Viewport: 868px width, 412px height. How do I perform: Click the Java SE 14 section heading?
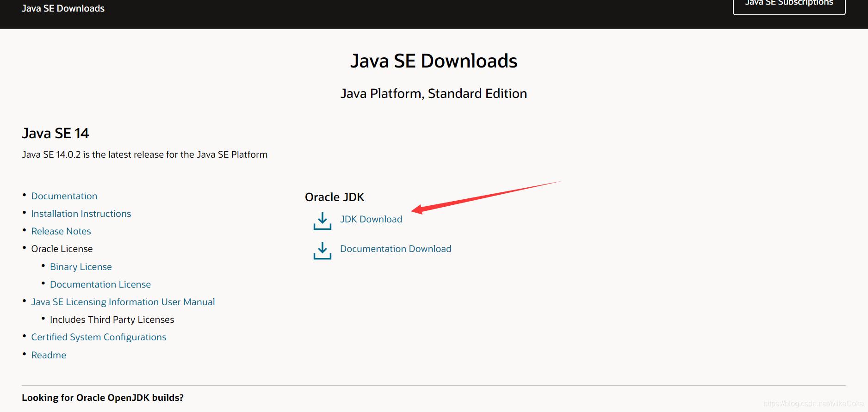point(56,134)
